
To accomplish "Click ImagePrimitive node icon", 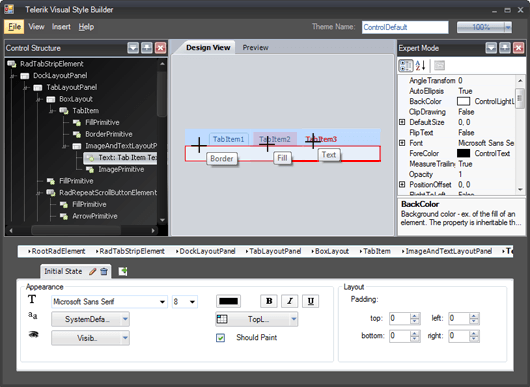I will (x=90, y=170).
